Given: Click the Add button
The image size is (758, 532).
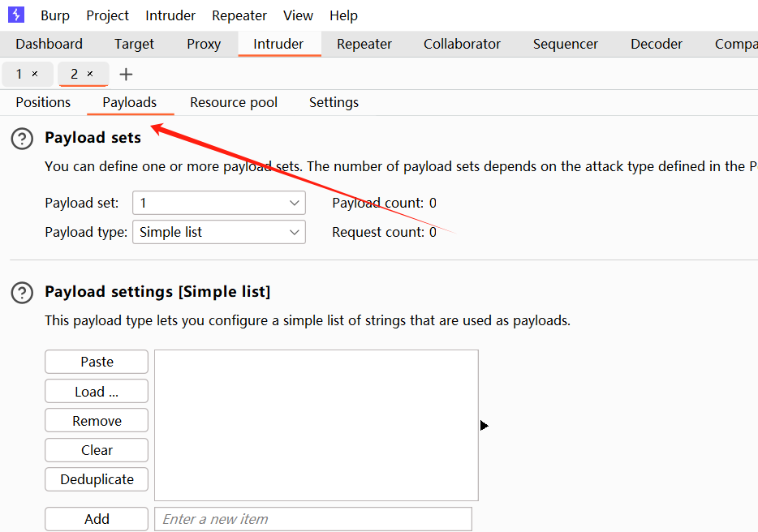Looking at the screenshot, I should click(x=97, y=519).
